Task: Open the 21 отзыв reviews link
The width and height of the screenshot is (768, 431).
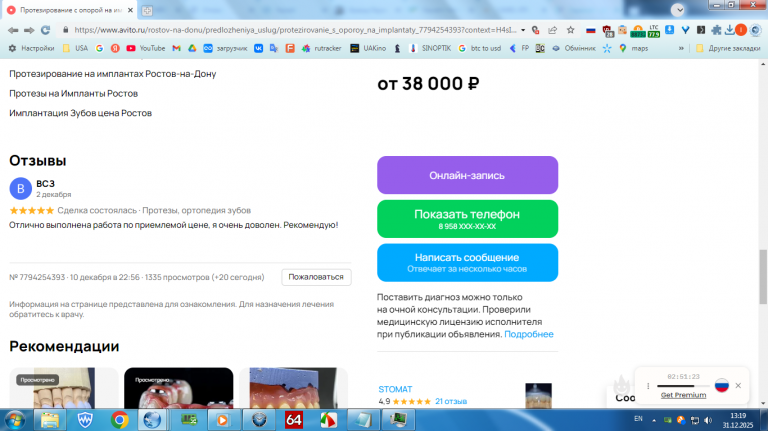Action: click(451, 401)
